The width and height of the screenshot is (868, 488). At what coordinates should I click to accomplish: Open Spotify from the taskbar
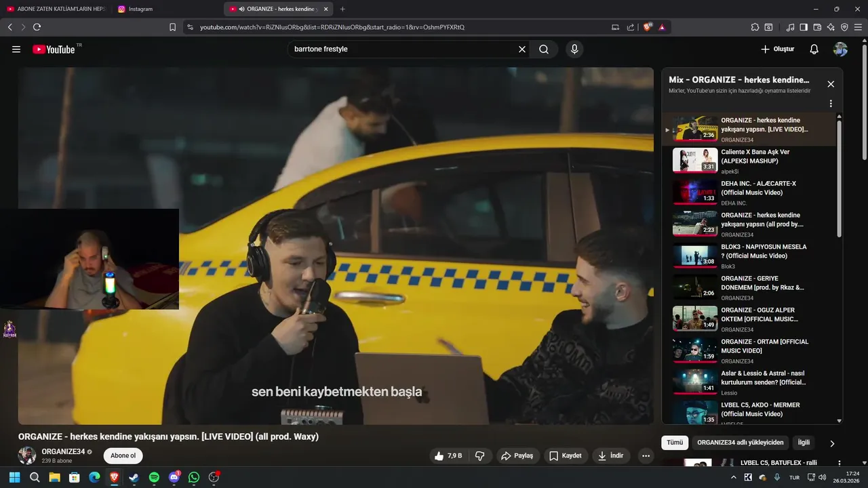[x=154, y=477]
